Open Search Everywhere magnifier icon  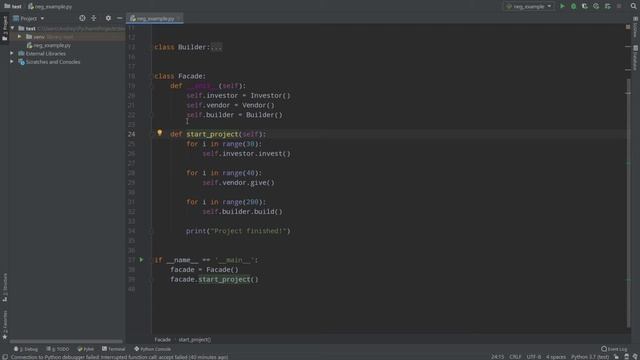(633, 6)
